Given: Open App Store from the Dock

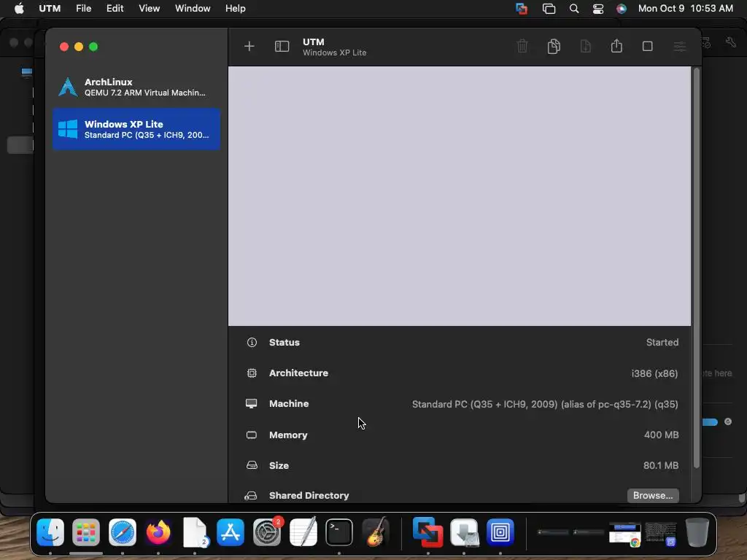Looking at the screenshot, I should tap(231, 532).
